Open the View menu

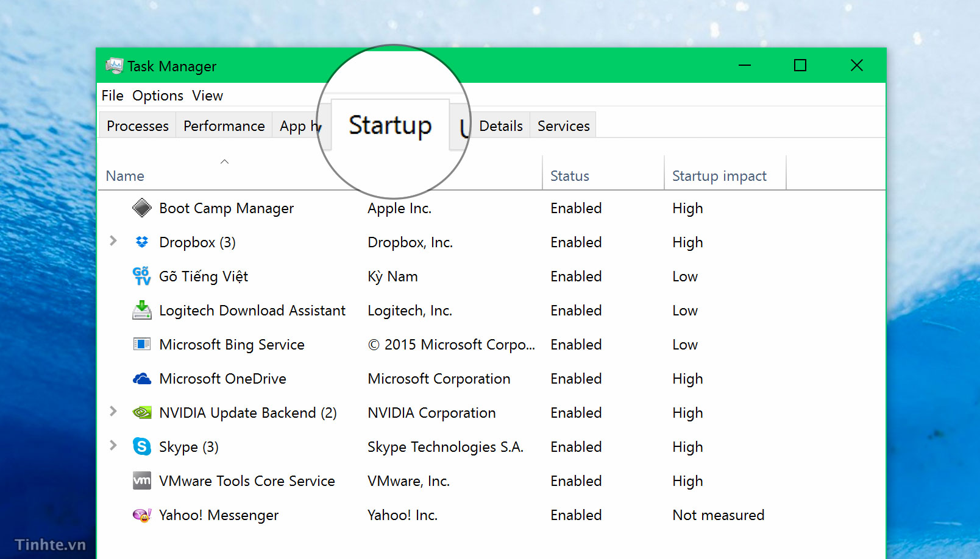tap(208, 96)
